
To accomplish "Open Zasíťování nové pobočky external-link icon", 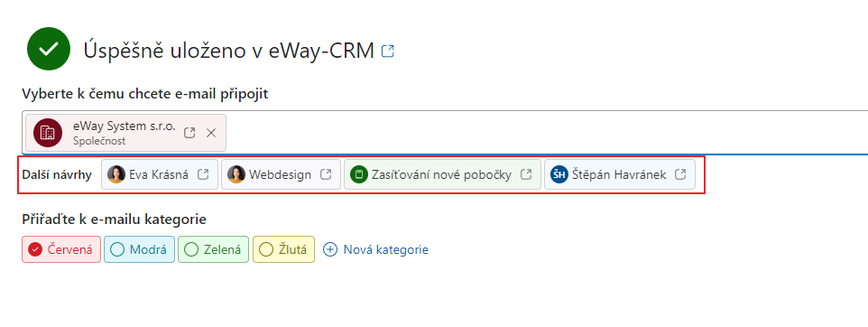I will [x=526, y=174].
